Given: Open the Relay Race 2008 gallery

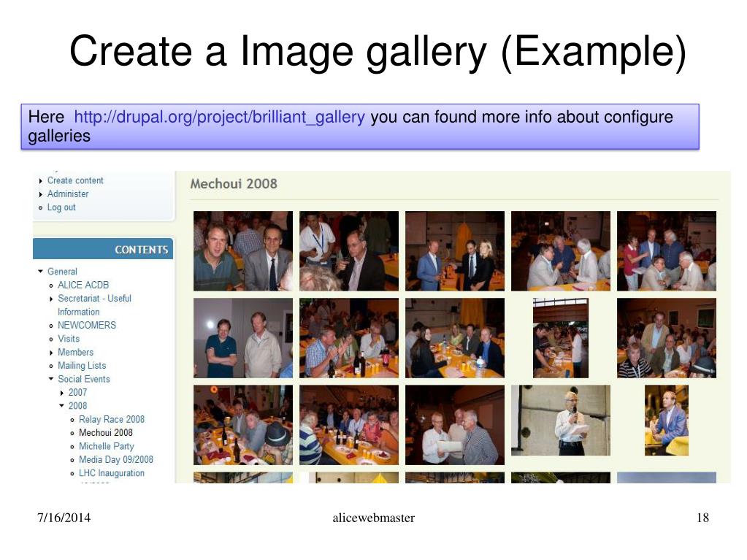Looking at the screenshot, I should tap(112, 419).
